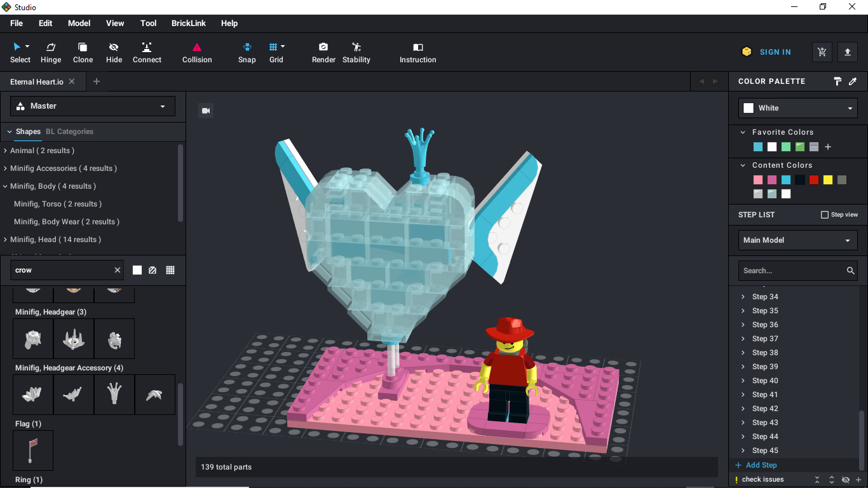Add a new document tab
Image resolution: width=868 pixels, height=488 pixels.
(97, 81)
